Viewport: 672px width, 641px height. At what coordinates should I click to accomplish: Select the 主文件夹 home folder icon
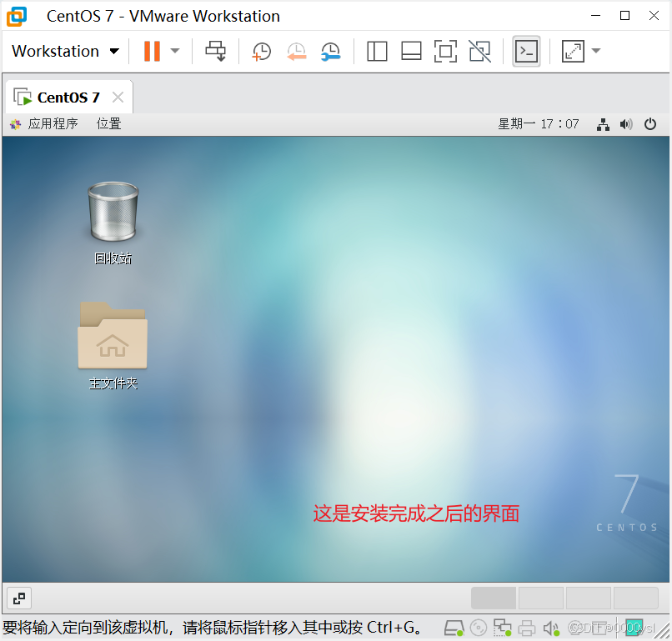point(113,346)
